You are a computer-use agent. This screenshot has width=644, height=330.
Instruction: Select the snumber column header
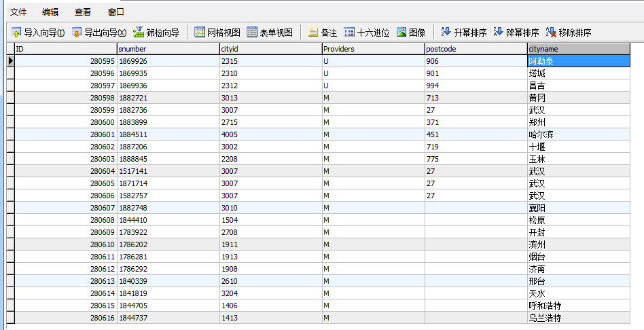[x=168, y=49]
